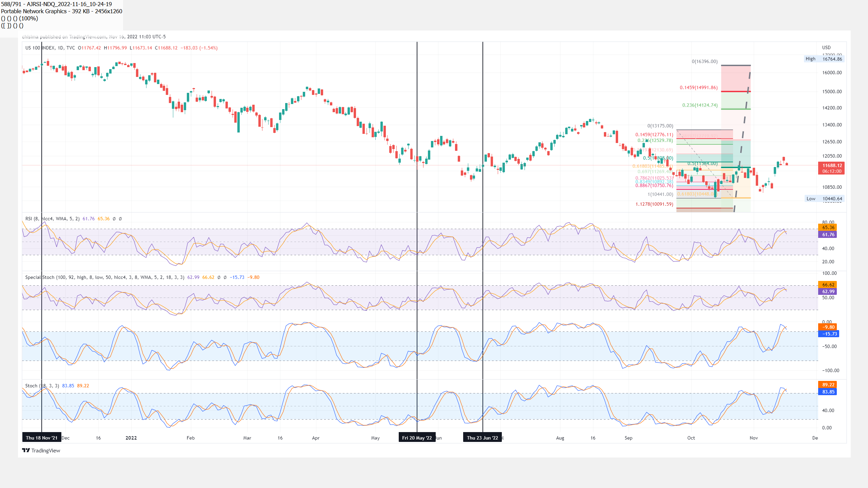Image resolution: width=868 pixels, height=488 pixels.
Task: Click the Low 10440.64 price tag
Action: pyautogui.click(x=824, y=199)
